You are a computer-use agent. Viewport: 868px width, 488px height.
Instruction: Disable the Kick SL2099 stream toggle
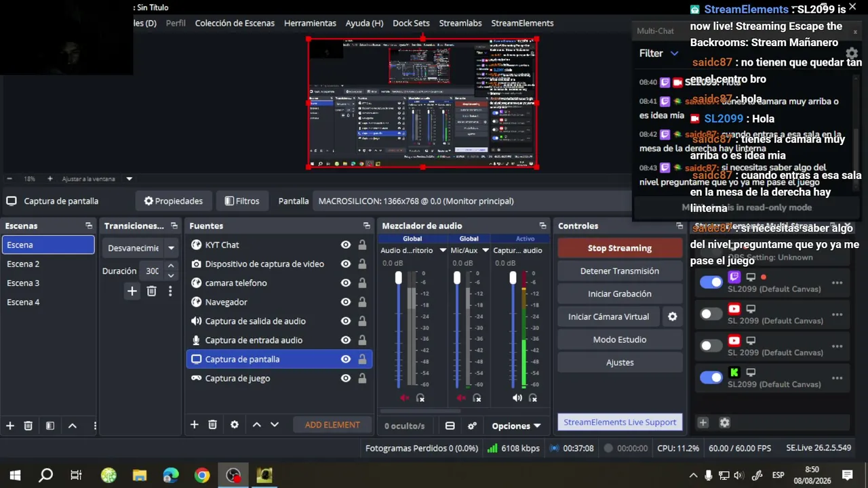pyautogui.click(x=711, y=378)
